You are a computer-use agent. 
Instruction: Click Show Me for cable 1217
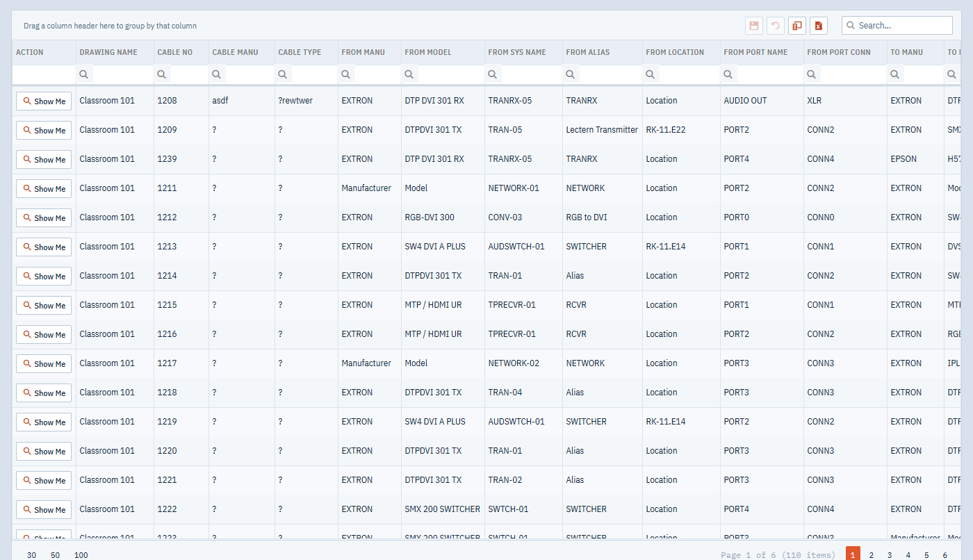(44, 364)
